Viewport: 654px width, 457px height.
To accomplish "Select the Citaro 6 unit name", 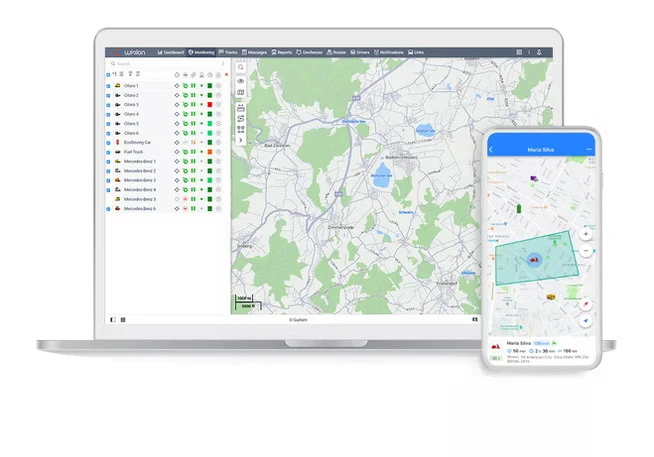I will (131, 133).
